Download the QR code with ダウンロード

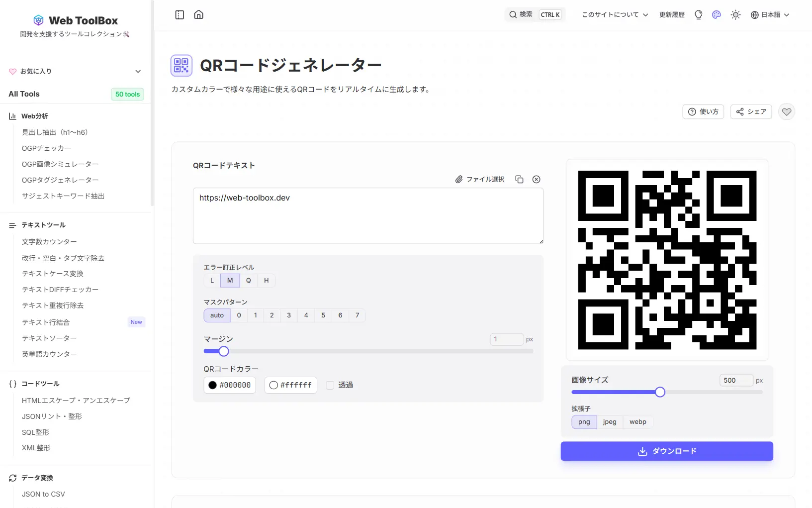(667, 451)
